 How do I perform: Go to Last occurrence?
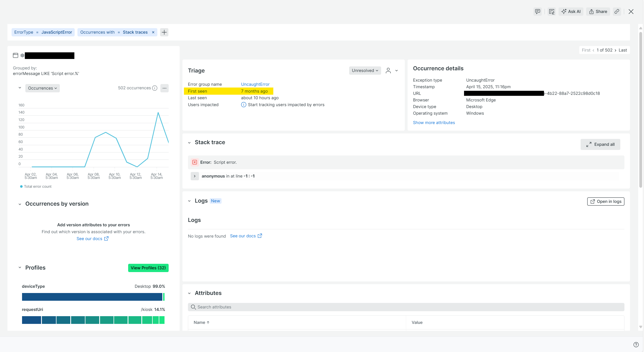623,50
